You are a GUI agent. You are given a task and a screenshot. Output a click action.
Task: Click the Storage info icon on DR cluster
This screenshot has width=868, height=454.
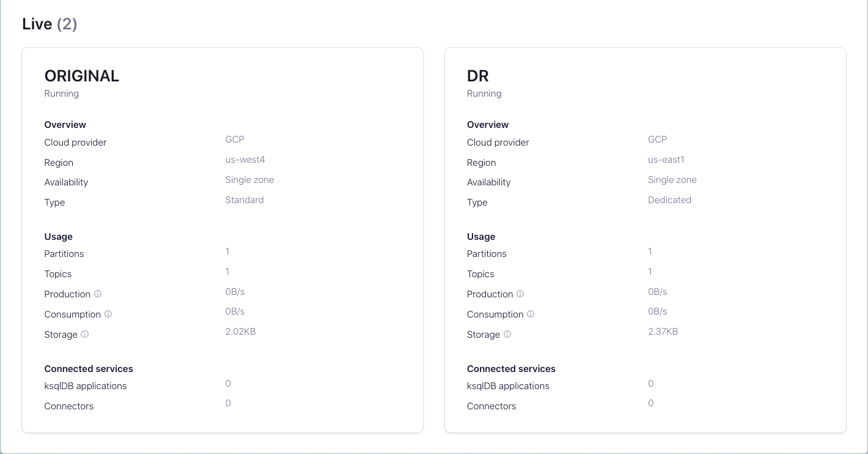coord(507,335)
